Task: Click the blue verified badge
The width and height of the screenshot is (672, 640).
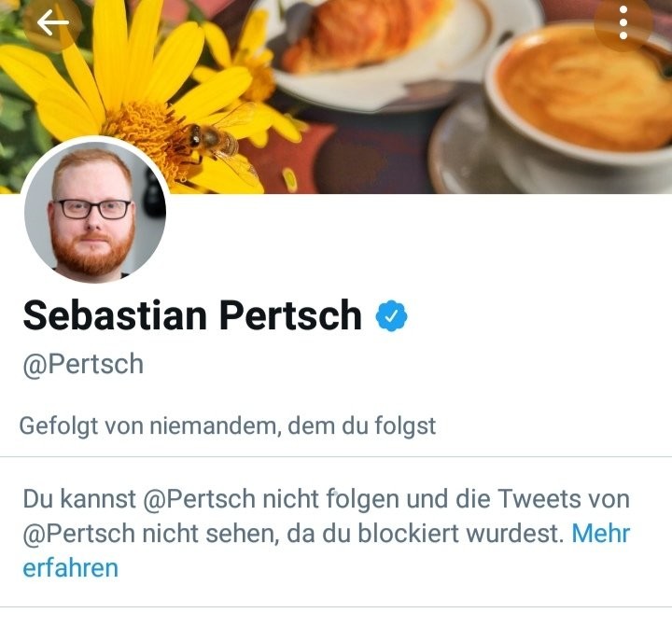Action: pos(392,318)
